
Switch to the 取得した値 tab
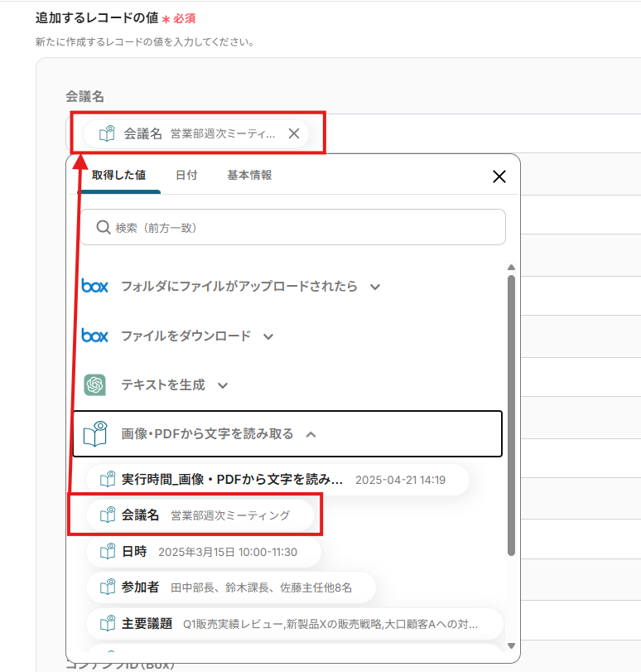click(118, 176)
